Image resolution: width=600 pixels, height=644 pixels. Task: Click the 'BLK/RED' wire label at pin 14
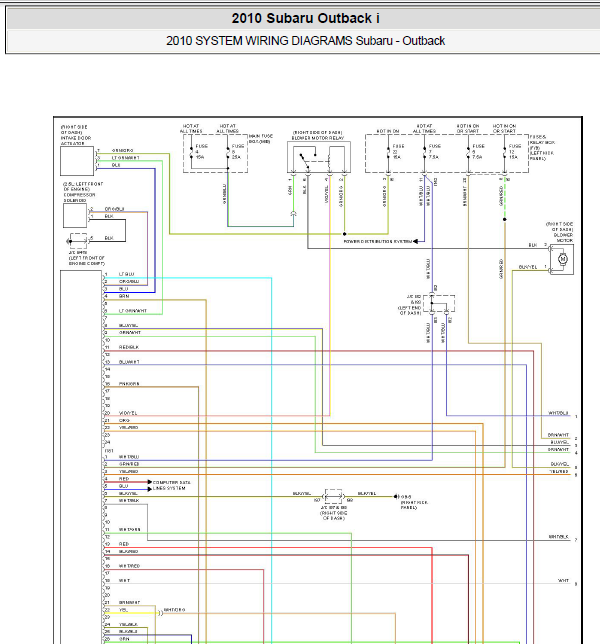click(129, 551)
